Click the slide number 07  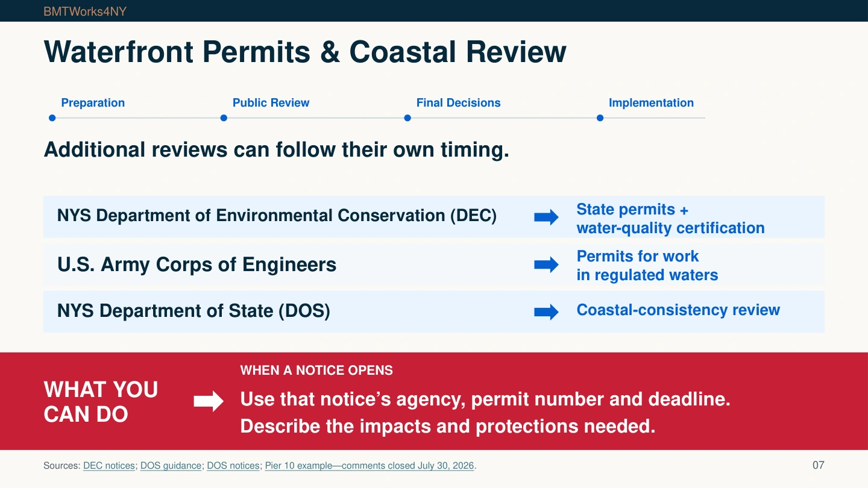coord(818,465)
